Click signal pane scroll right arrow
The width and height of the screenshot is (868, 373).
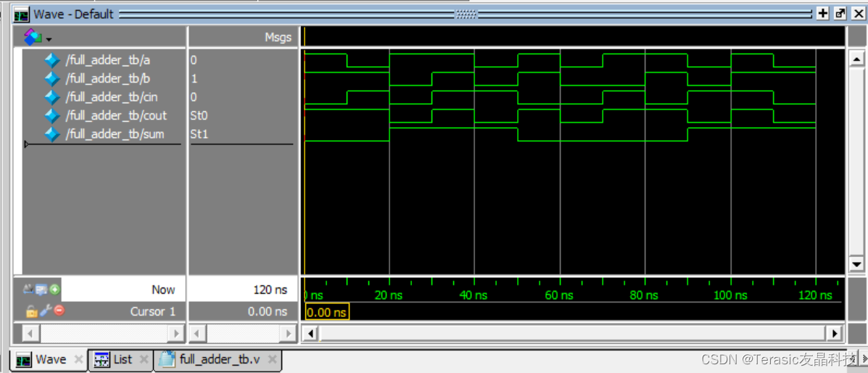pyautogui.click(x=176, y=334)
